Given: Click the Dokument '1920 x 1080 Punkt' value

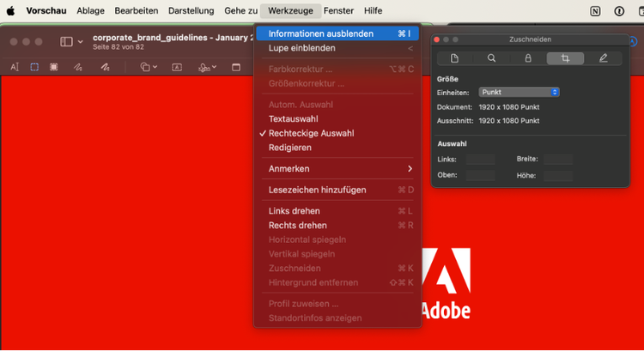Looking at the screenshot, I should (509, 107).
